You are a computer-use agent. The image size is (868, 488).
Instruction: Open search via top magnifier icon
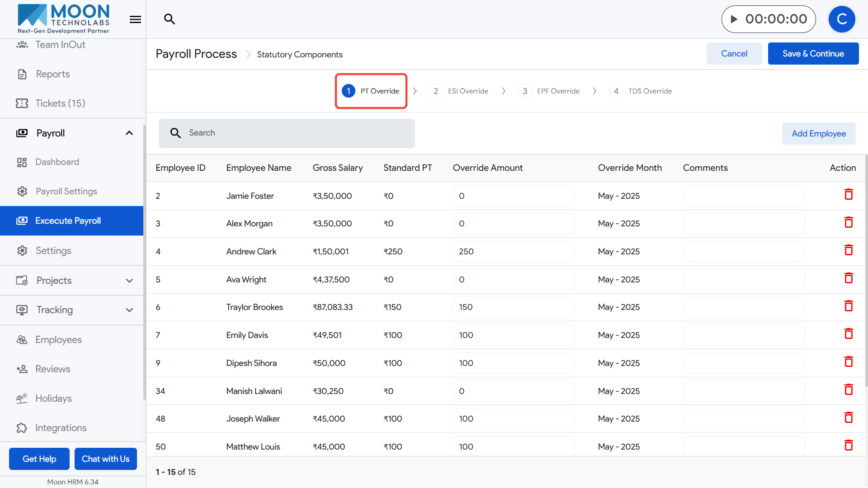170,19
